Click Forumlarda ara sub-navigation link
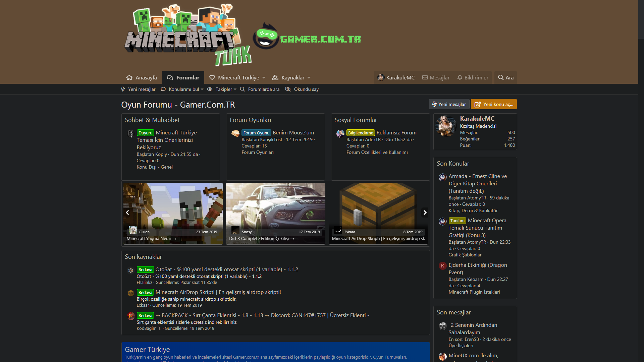Image resolution: width=644 pixels, height=362 pixels. point(260,89)
